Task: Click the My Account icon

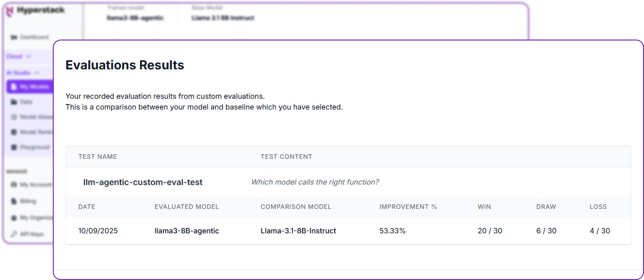Action: tap(14, 185)
